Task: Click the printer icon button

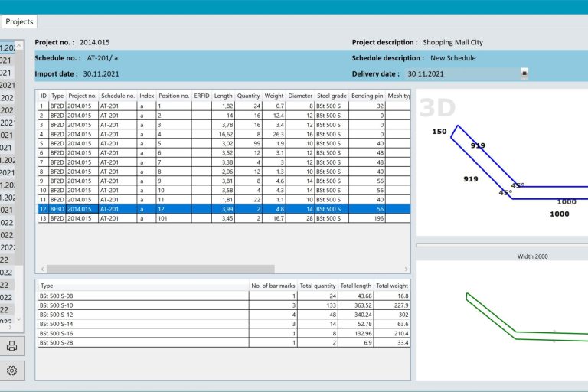Action: click(11, 346)
